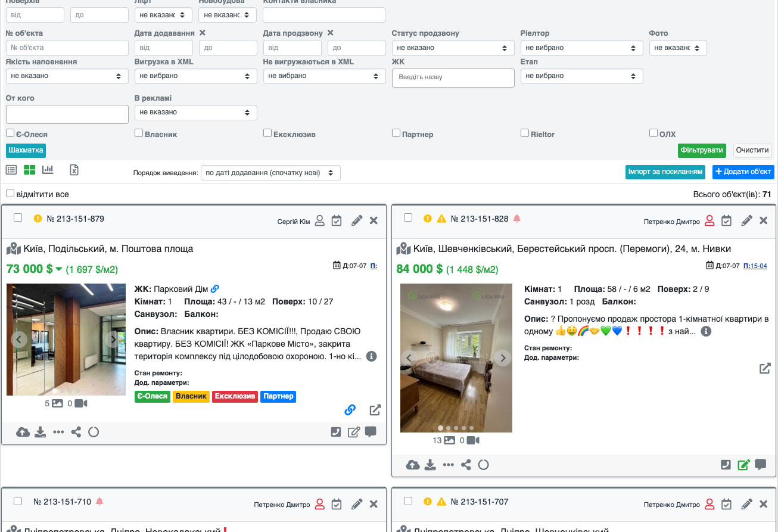Click the bell notification on listing 213-151-828
Viewport: 778px width, 532px height.
tap(516, 219)
